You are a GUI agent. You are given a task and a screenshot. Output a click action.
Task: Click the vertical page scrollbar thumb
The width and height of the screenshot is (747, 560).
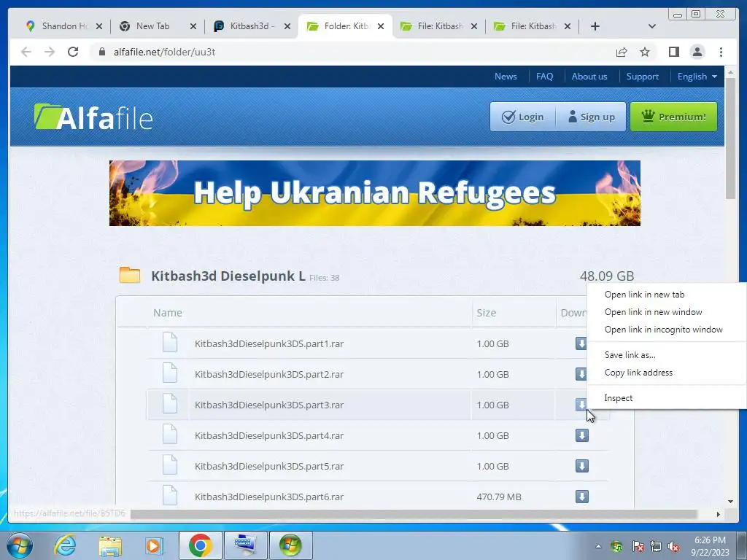coord(730,138)
